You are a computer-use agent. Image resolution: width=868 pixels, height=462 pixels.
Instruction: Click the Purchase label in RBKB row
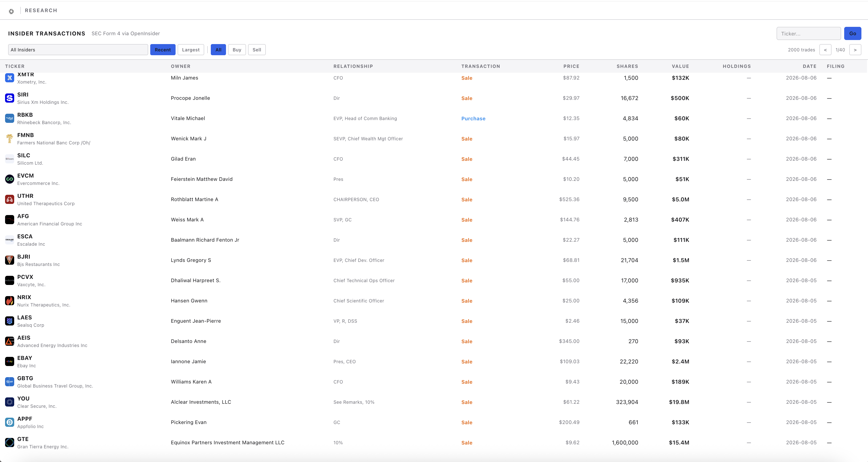tap(473, 119)
